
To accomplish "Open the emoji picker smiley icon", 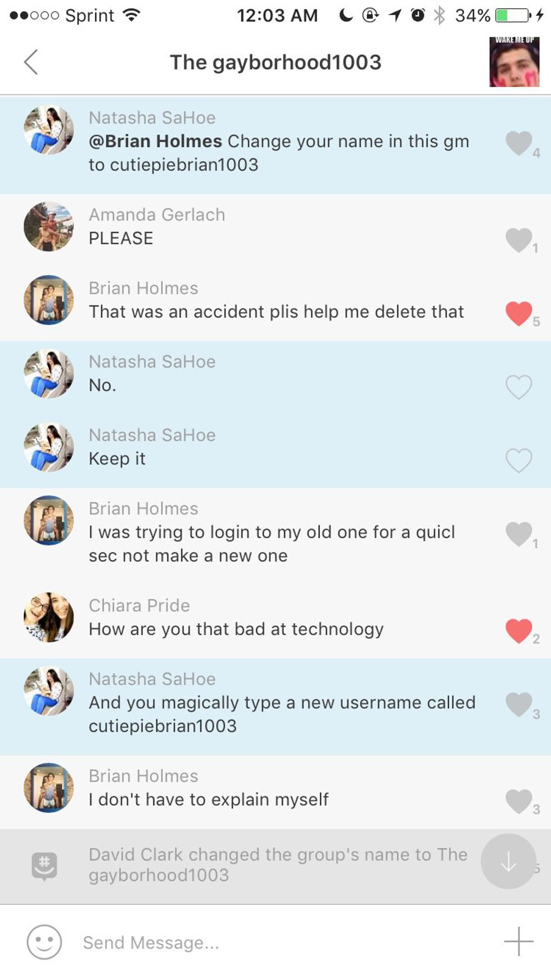I will 44,942.
